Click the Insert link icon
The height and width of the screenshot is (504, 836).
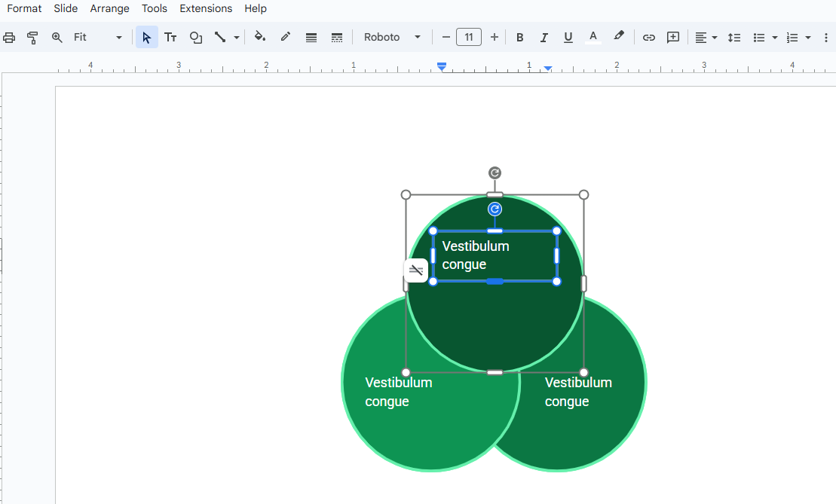pyautogui.click(x=648, y=37)
